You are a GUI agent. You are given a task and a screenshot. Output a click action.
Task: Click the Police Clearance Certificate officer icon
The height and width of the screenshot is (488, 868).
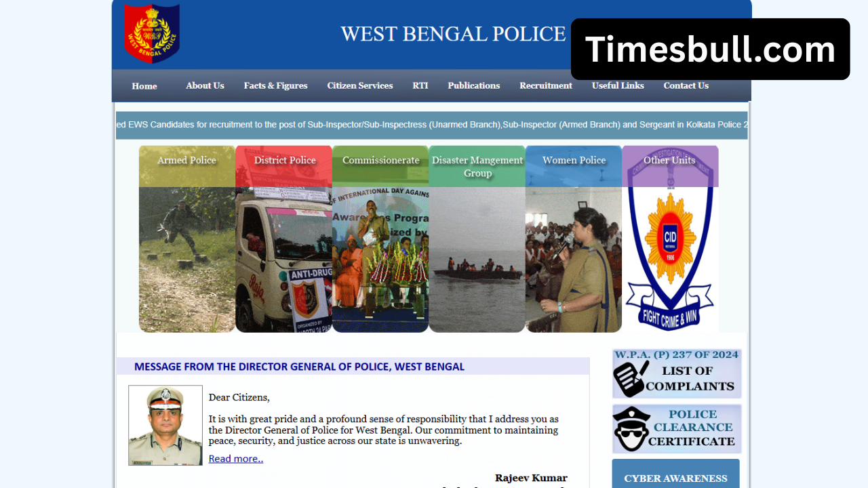631,429
